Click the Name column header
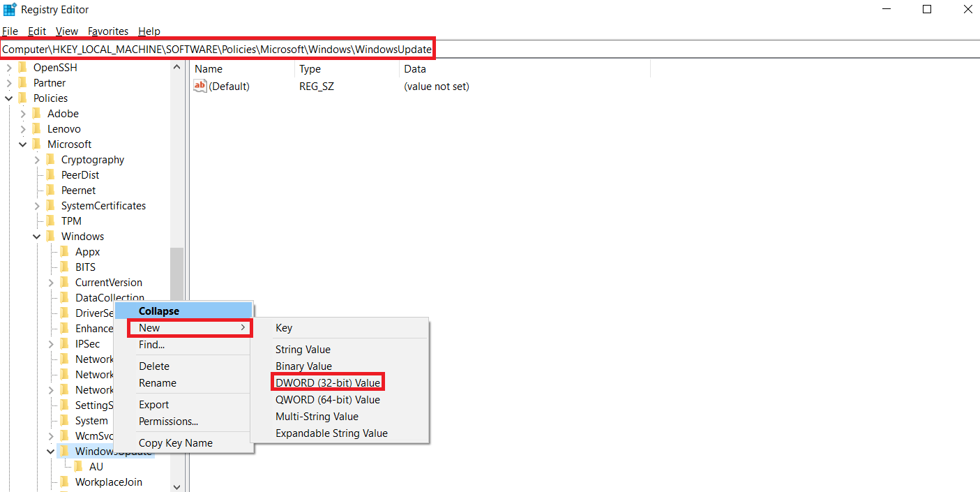 pos(242,69)
